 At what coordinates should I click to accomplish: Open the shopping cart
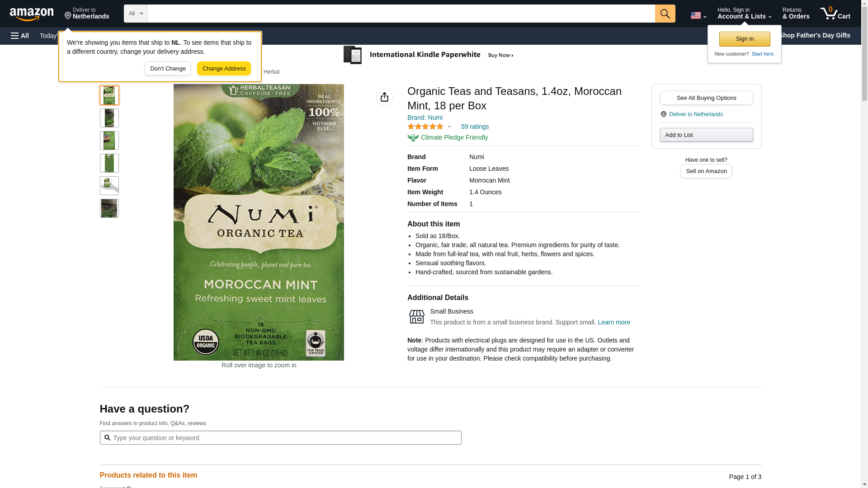tap(835, 14)
